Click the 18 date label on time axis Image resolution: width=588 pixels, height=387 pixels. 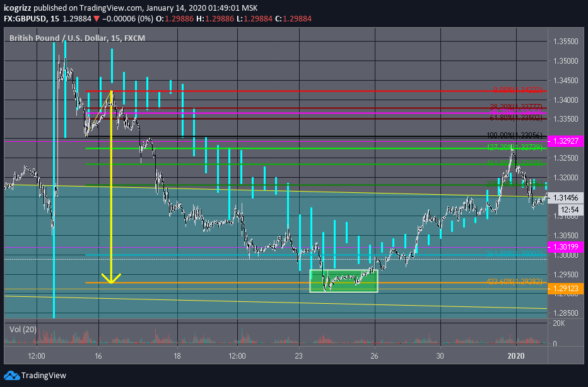177,356
